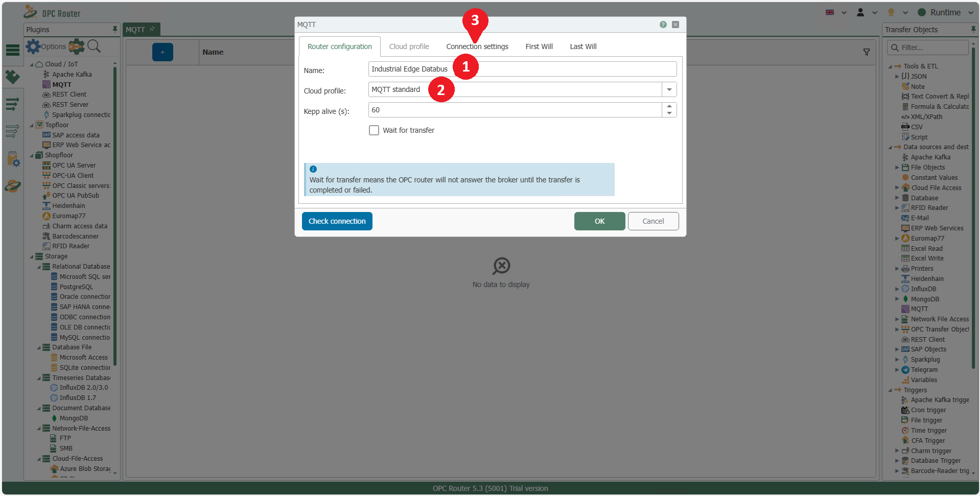The image size is (980, 496).
Task: Click the help question-mark icon in MQTT dialog
Action: (663, 25)
